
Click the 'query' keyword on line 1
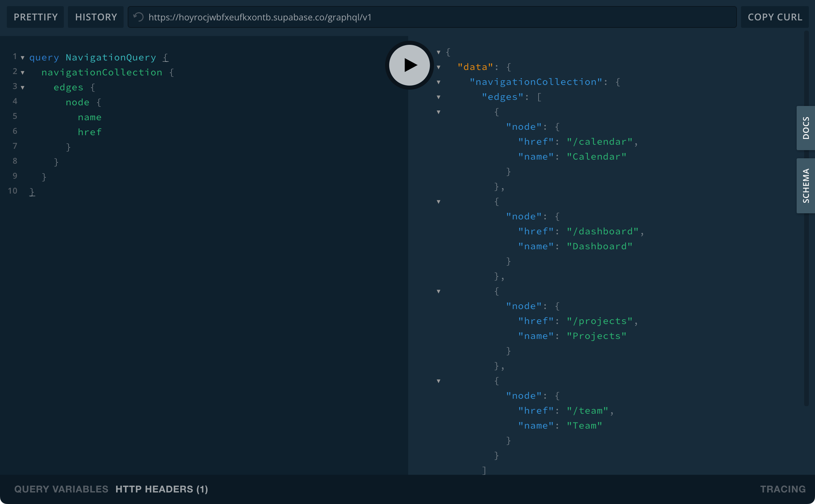pos(44,57)
